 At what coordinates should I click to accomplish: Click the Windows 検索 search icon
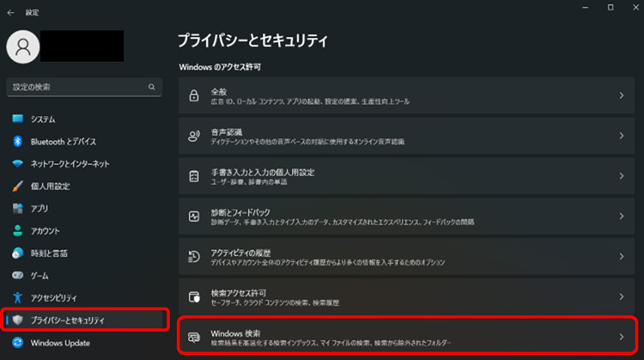coord(194,337)
